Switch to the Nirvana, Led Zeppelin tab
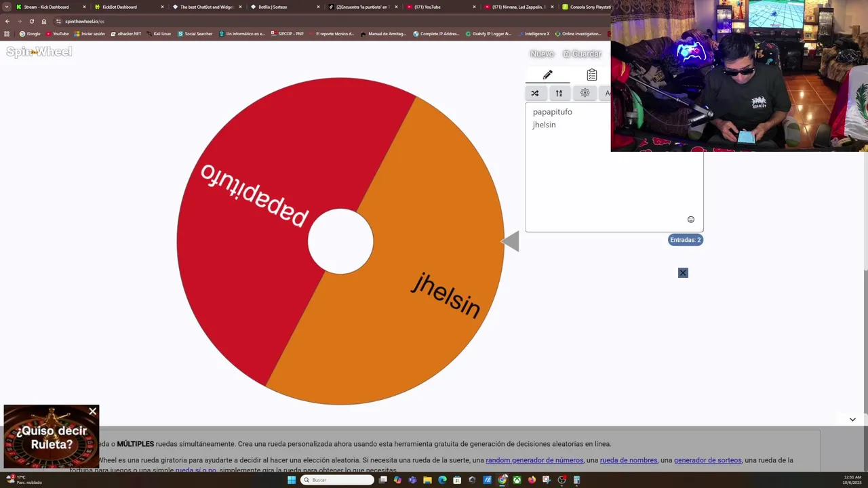The height and width of the screenshot is (488, 868). [518, 7]
